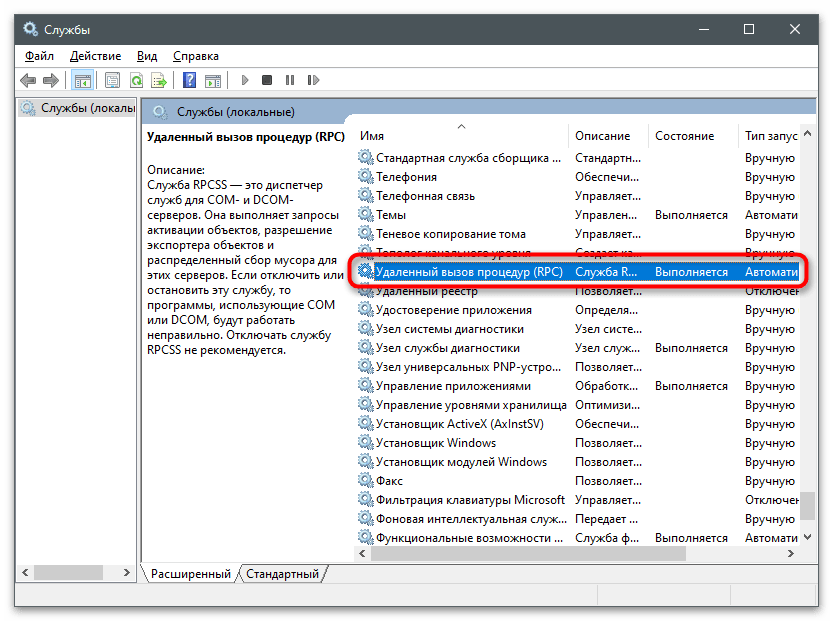This screenshot has height=621, width=833.
Task: Switch to the Расширенный tab
Action: (190, 574)
